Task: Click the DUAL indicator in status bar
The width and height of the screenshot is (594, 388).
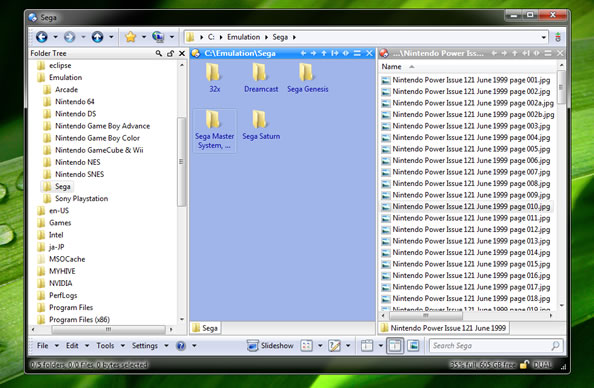Action: (x=542, y=365)
